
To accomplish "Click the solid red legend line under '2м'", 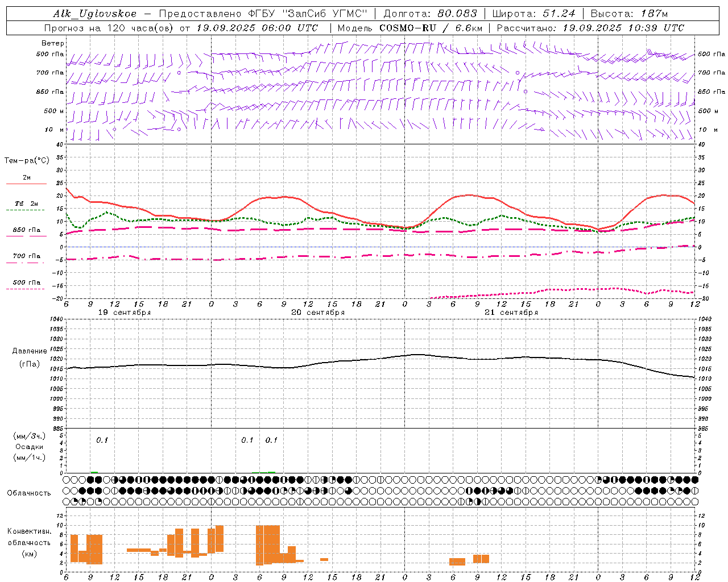I will tap(26, 184).
